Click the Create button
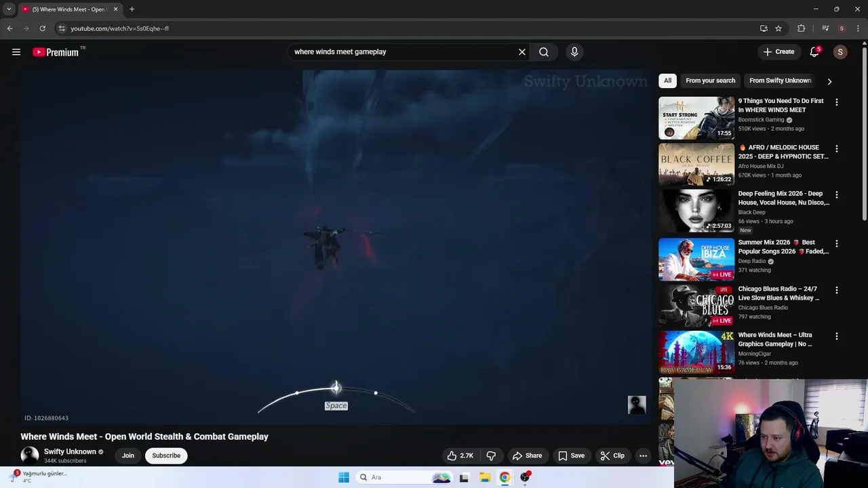The width and height of the screenshot is (868, 488). tap(778, 52)
